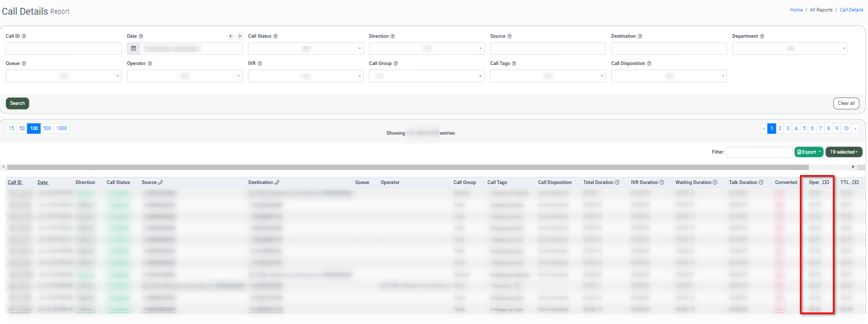Open the 19 selected columns dropdown

pyautogui.click(x=843, y=152)
